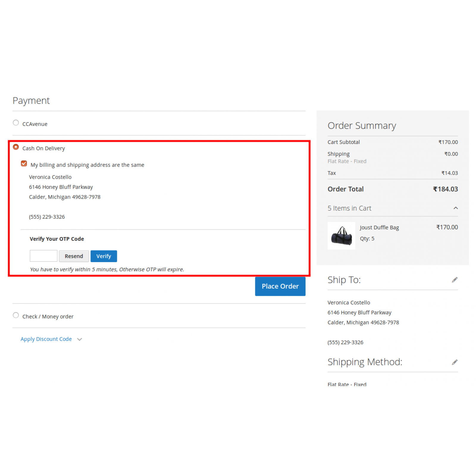Edit the Shipping Method pencil icon
Image resolution: width=476 pixels, height=476 pixels.
pos(455,362)
